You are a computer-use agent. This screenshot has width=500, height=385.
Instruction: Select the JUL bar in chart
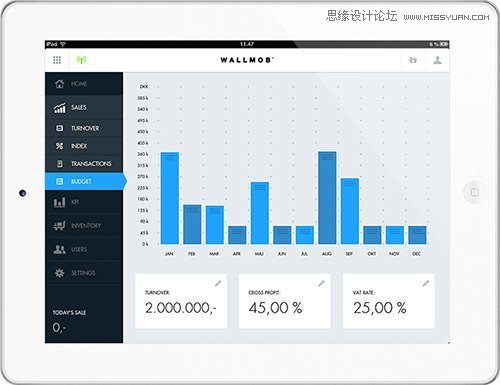pos(305,235)
